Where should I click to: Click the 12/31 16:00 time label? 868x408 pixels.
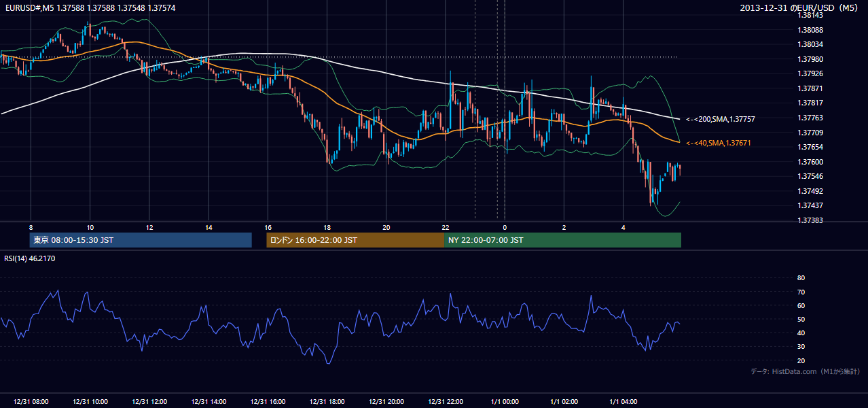[268, 401]
